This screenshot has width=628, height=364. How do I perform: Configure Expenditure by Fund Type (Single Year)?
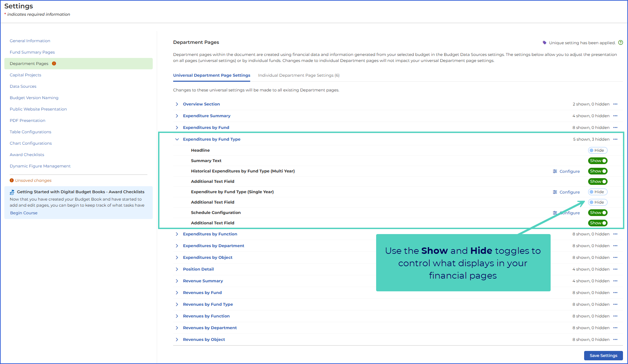(x=566, y=192)
